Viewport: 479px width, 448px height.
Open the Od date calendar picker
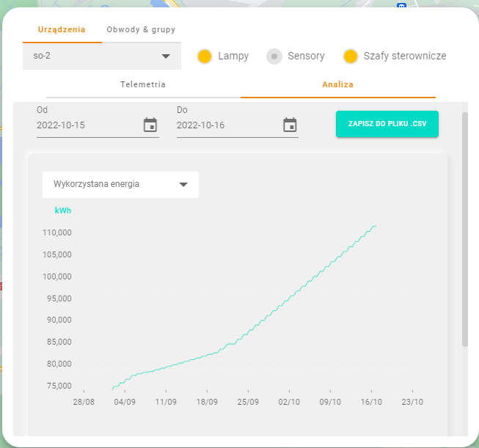tap(150, 125)
